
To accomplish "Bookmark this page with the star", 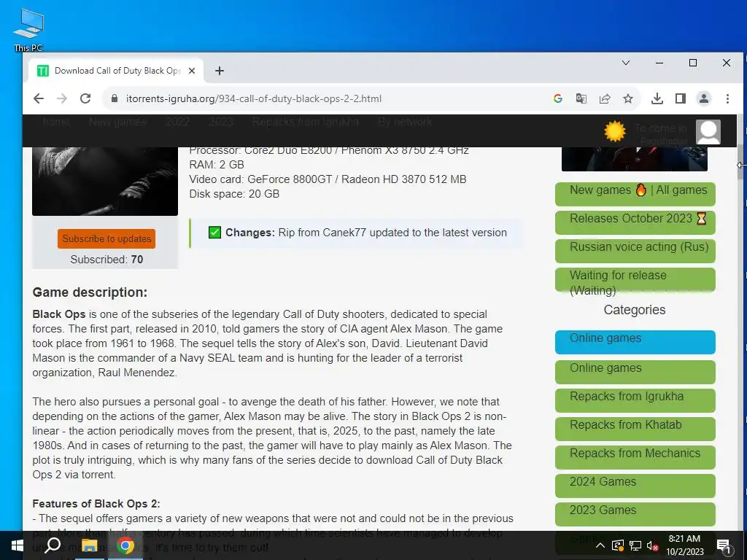I will pos(628,98).
